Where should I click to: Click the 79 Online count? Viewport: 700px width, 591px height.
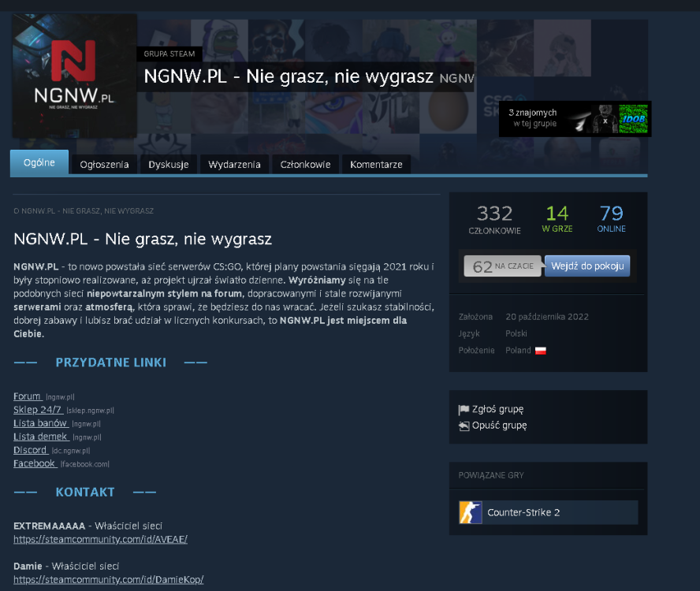coord(612,219)
